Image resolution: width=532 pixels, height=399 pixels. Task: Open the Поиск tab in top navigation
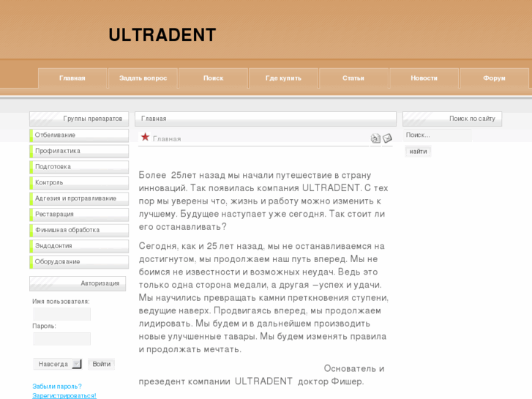tap(213, 78)
